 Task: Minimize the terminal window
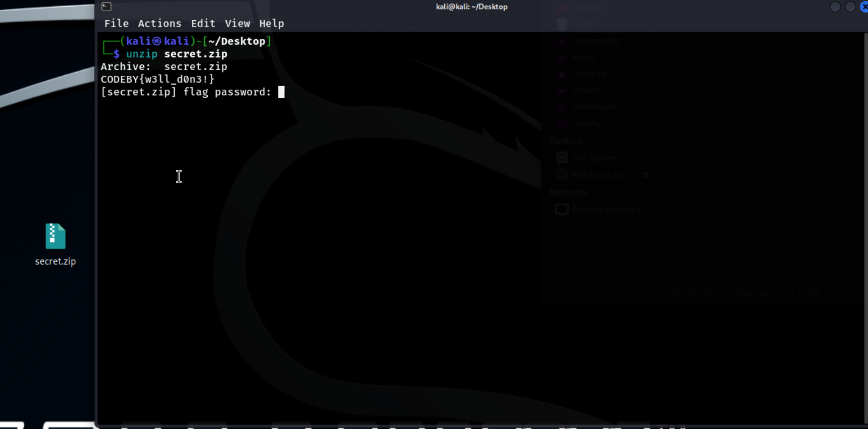(x=835, y=7)
